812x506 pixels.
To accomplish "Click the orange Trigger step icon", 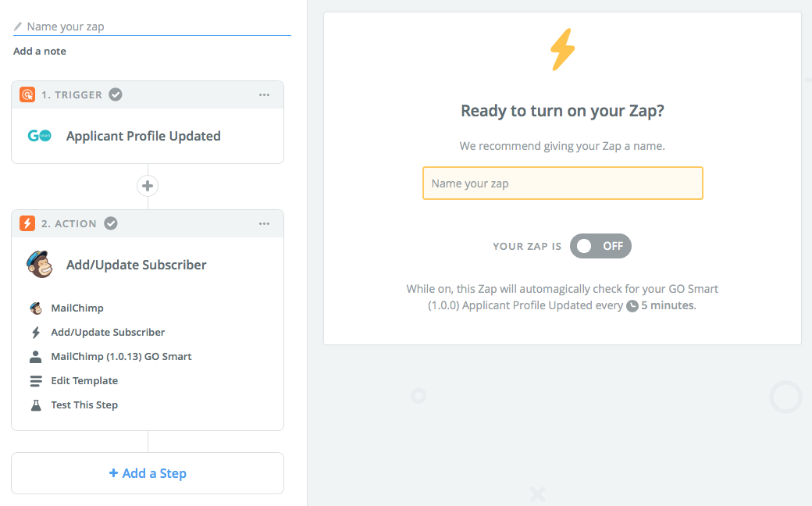I will pyautogui.click(x=27, y=94).
